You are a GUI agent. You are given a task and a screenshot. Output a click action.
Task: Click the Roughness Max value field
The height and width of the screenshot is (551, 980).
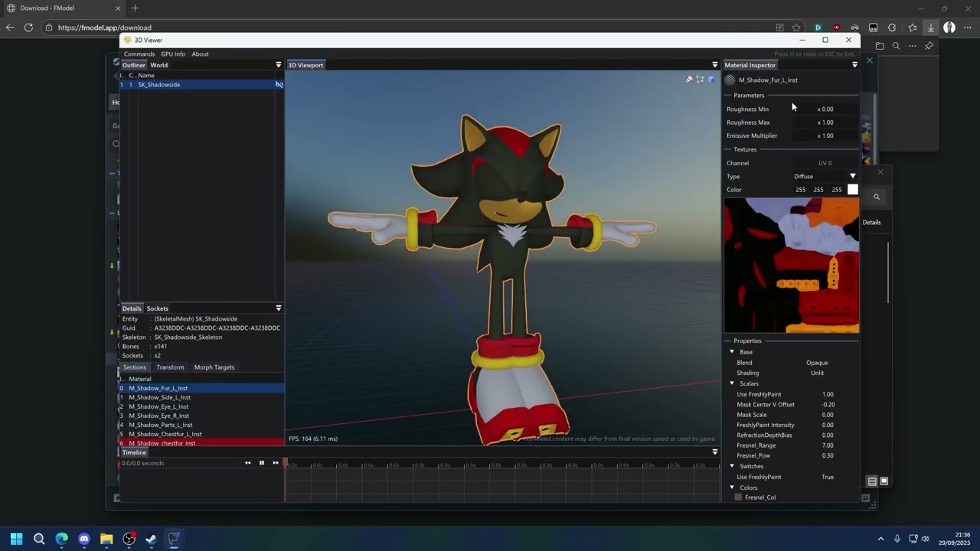825,122
